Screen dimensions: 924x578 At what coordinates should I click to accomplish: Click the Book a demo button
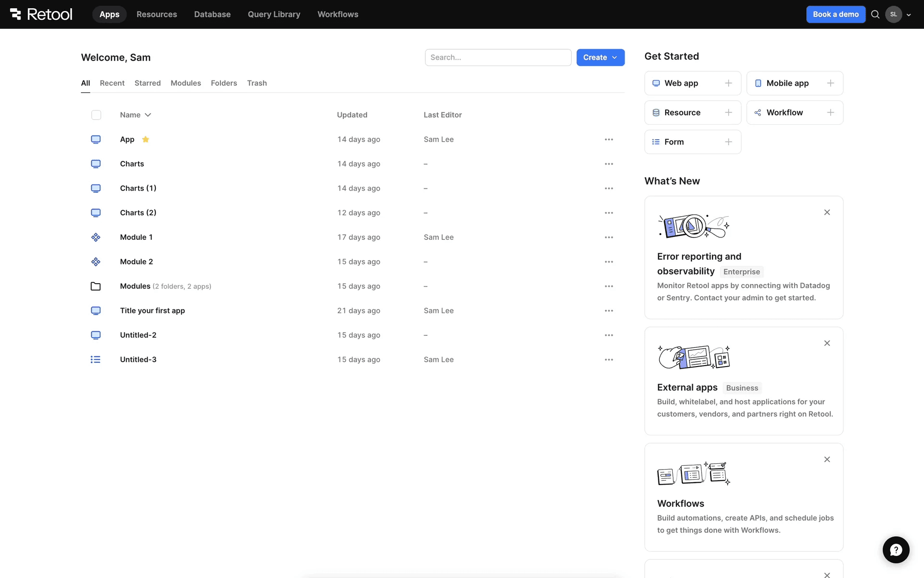point(835,14)
